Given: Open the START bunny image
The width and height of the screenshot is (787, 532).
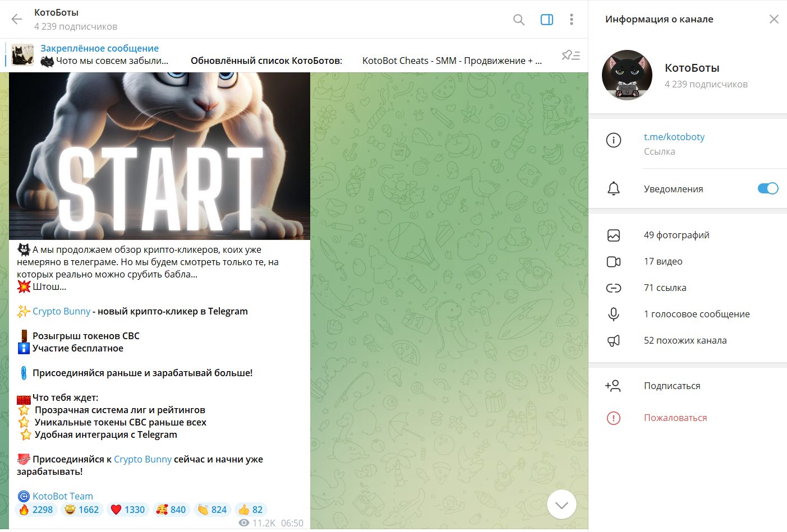Looking at the screenshot, I should pyautogui.click(x=159, y=156).
